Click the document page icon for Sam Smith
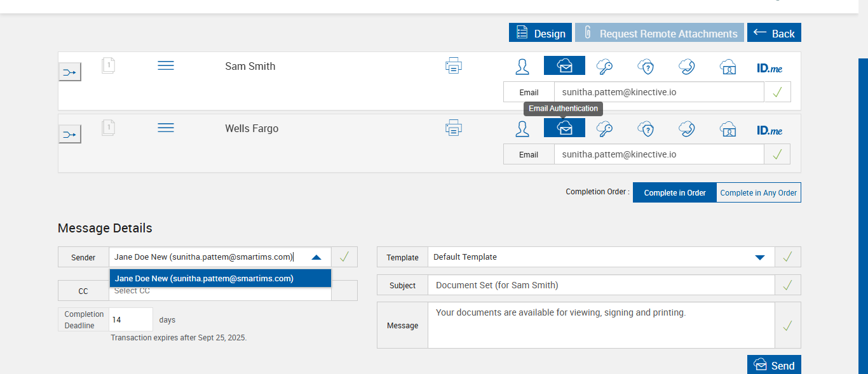Image resolution: width=868 pixels, height=374 pixels. [x=108, y=65]
